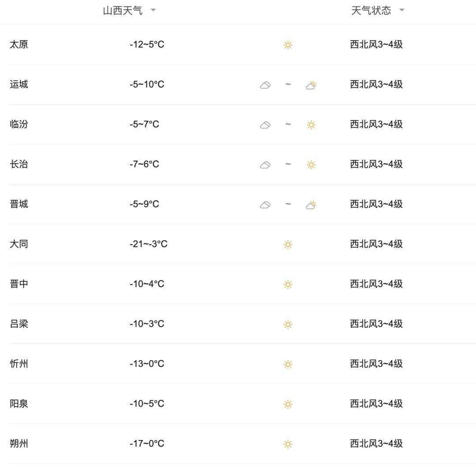Click the sun icon in the 临汾 row
This screenshot has height=467, width=476.
[x=311, y=125]
